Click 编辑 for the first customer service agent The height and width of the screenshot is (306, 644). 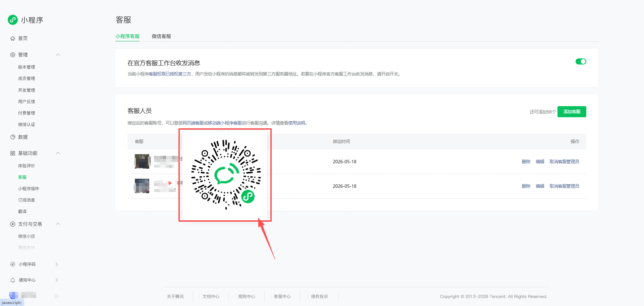pyautogui.click(x=540, y=162)
